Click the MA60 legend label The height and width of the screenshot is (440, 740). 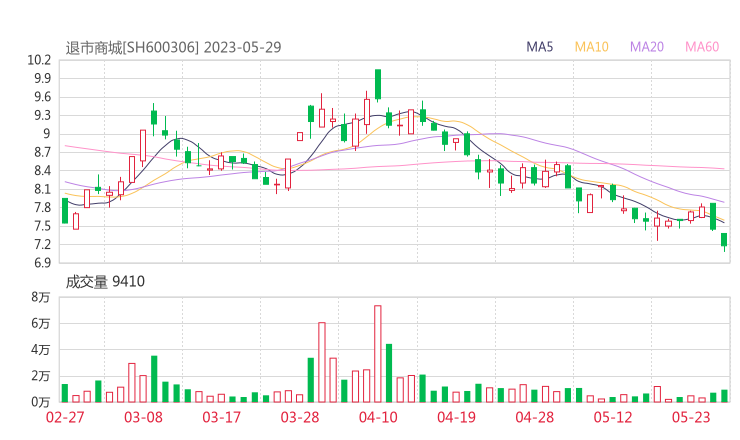(x=702, y=47)
